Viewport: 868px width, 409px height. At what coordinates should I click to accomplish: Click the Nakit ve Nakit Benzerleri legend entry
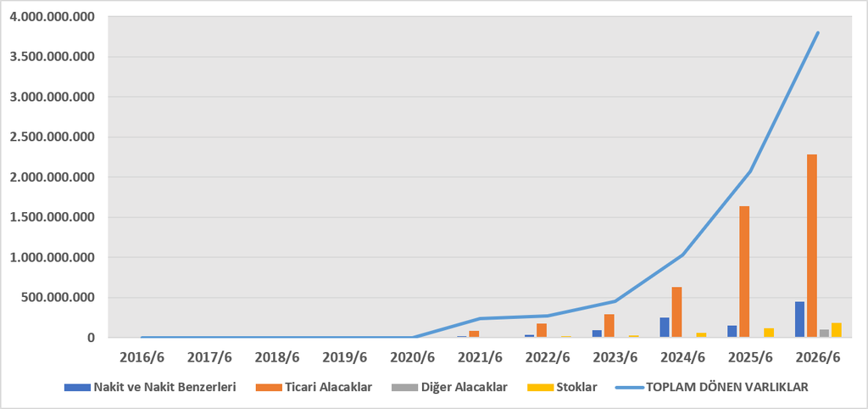point(151,388)
